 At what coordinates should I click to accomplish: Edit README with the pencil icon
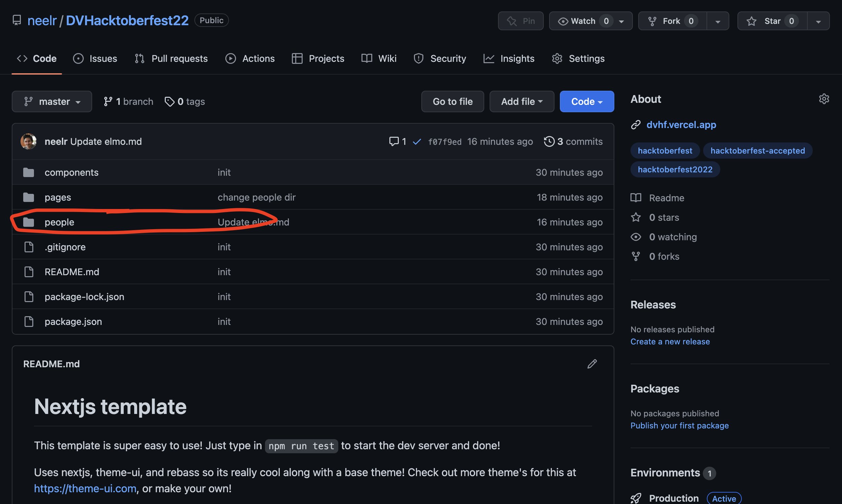tap(592, 364)
